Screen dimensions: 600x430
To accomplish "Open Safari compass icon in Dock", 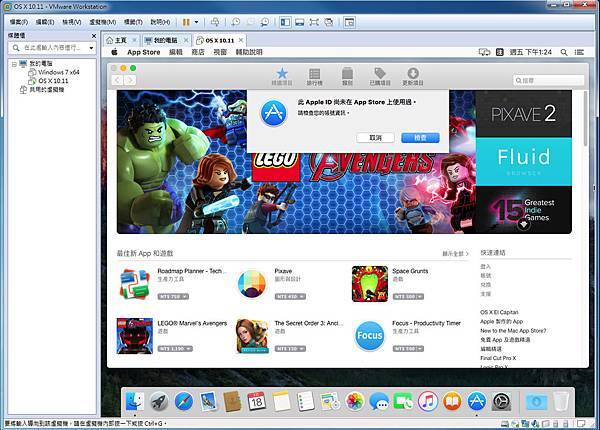I will [x=184, y=402].
